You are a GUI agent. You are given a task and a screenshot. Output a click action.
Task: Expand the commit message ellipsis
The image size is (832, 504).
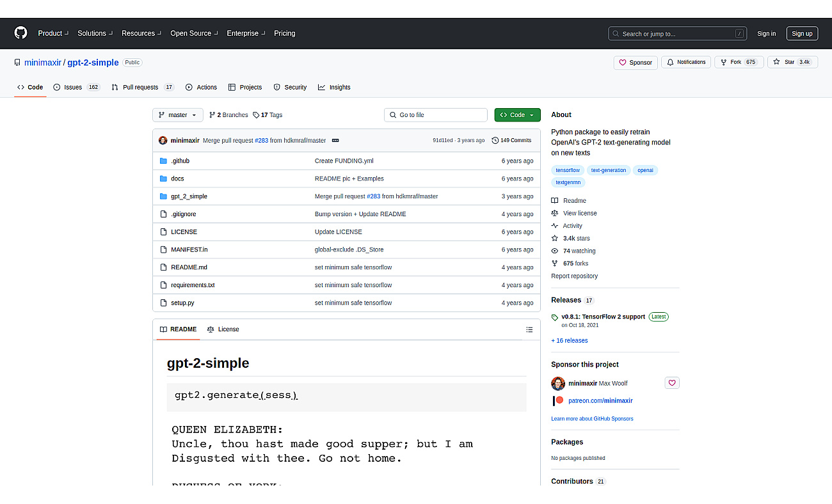coord(335,140)
